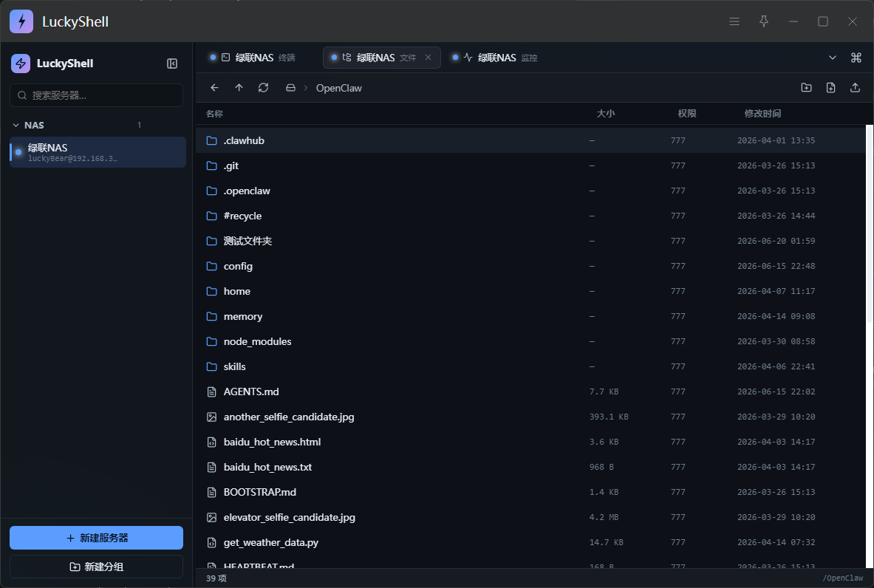874x588 pixels.
Task: Sort by 修改时间 column header
Action: click(763, 114)
